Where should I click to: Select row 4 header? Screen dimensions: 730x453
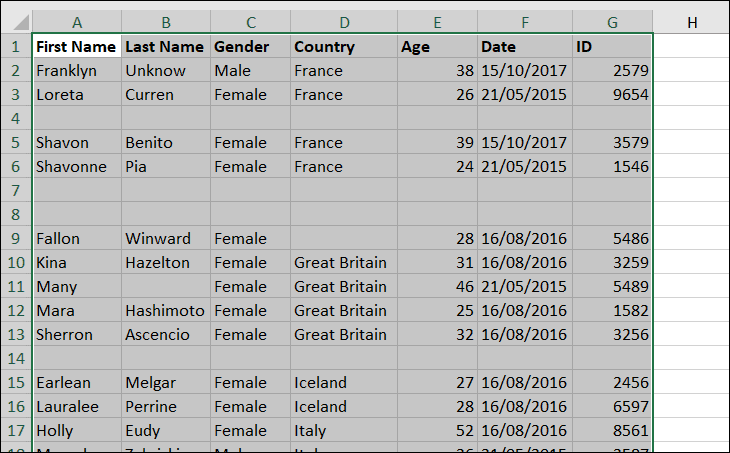(16, 118)
